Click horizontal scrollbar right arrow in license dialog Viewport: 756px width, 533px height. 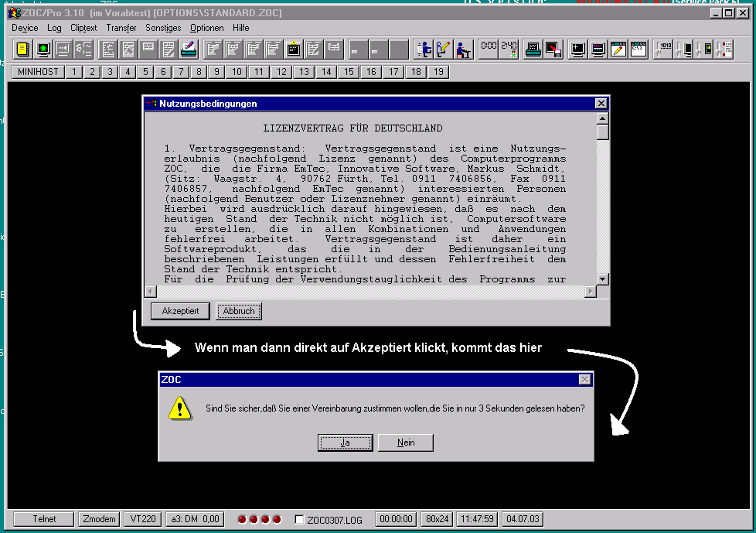coord(590,292)
